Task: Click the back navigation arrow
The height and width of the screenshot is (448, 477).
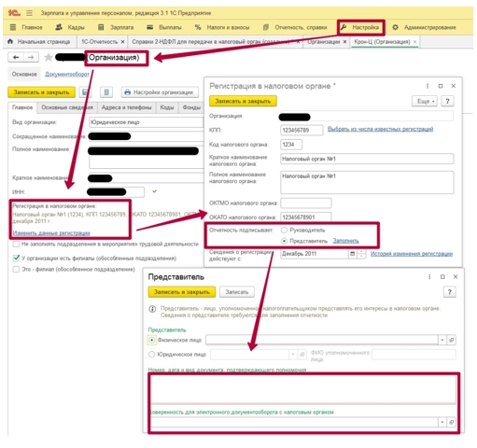Action: tap(16, 57)
